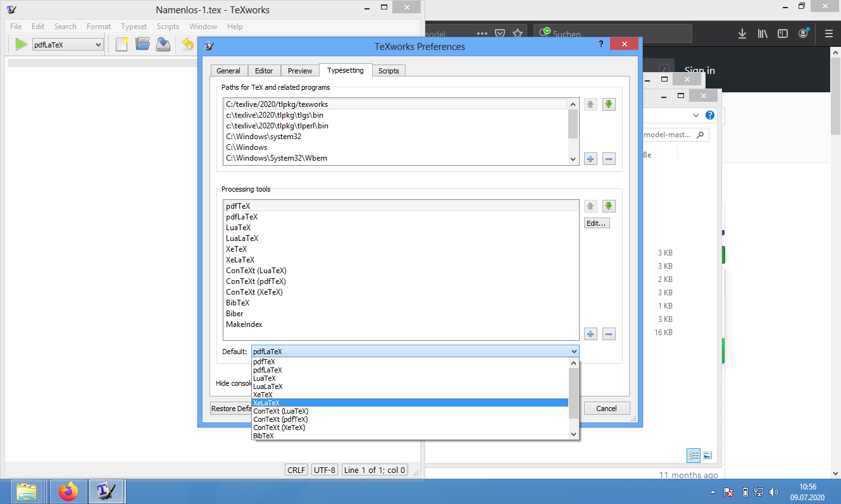The image size is (841, 504).
Task: Click the Preferences dialog help question mark
Action: pos(601,44)
